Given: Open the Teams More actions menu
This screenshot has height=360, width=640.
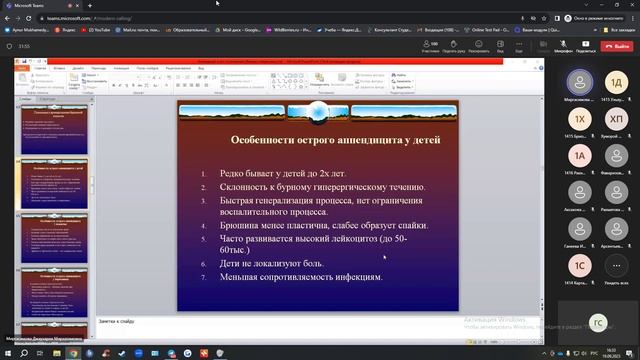Looking at the screenshot, I should [519, 46].
